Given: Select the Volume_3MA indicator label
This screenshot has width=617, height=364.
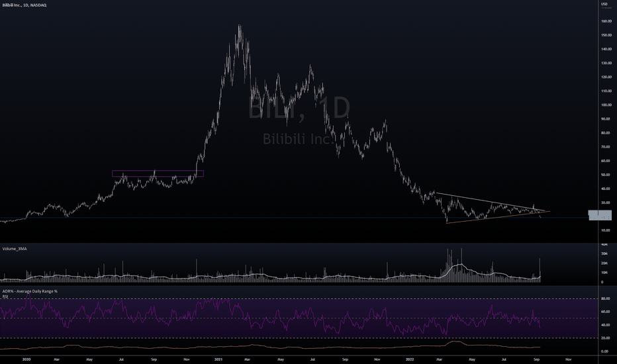Looking at the screenshot, I should (x=15, y=249).
